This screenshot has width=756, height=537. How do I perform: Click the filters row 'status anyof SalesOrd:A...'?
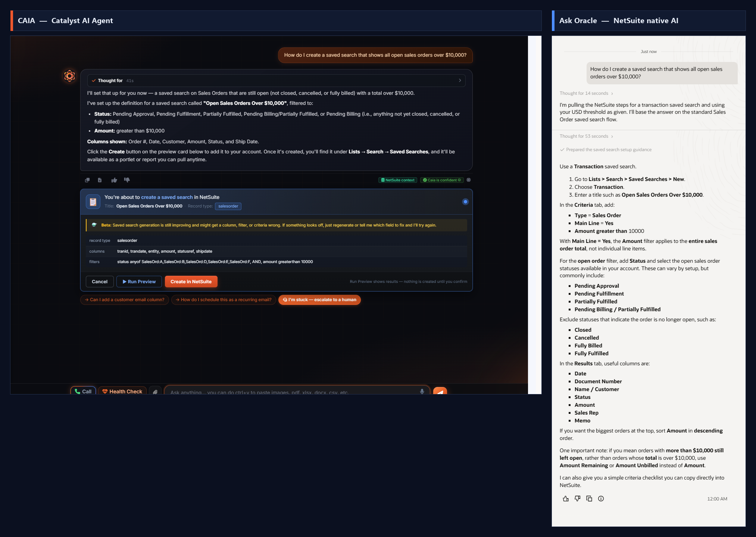point(276,262)
